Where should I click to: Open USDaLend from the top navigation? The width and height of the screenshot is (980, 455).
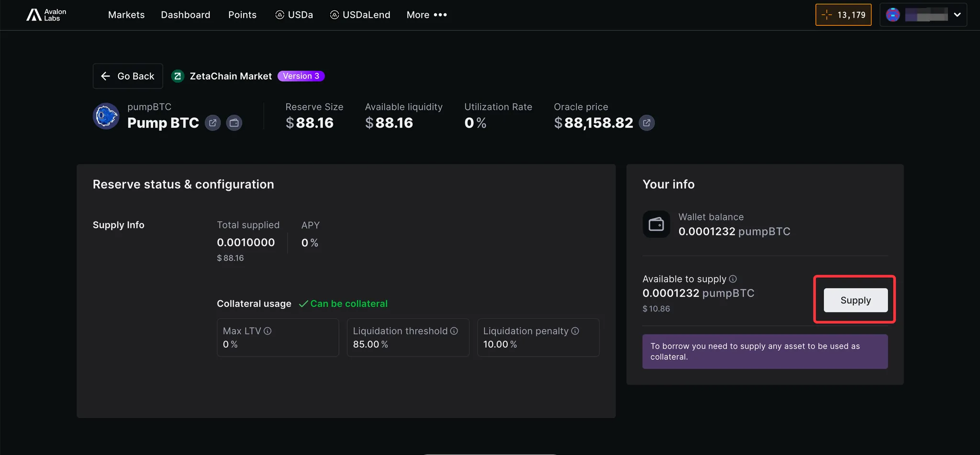tap(360, 15)
